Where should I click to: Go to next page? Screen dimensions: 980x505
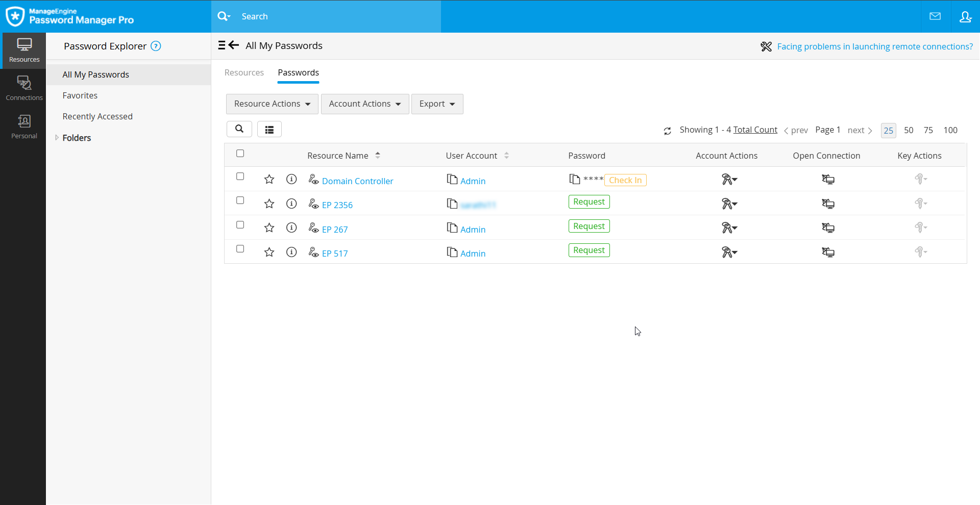pos(860,130)
